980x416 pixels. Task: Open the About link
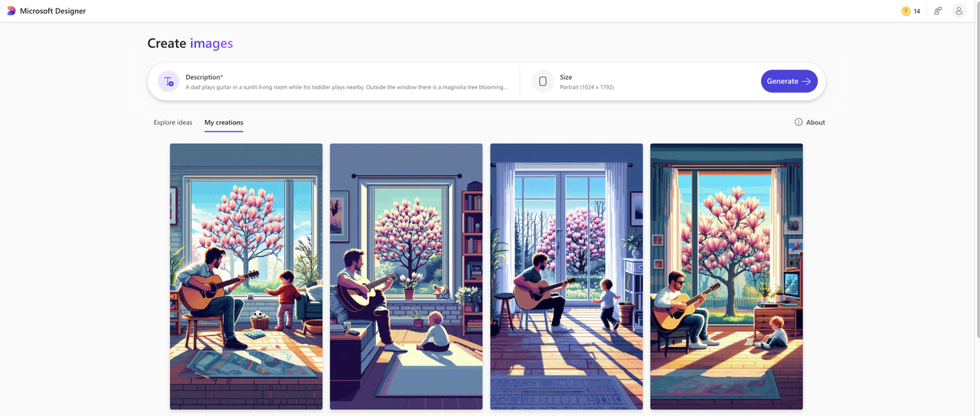809,122
